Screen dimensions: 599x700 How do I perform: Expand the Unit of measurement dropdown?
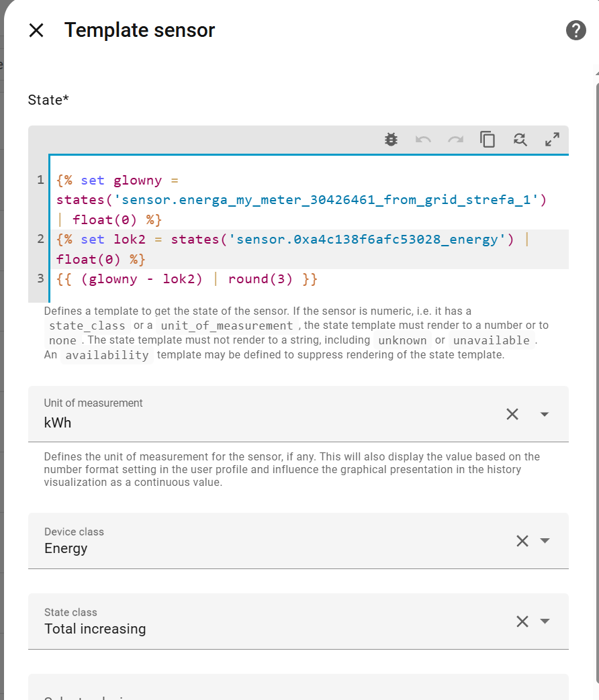click(x=545, y=414)
